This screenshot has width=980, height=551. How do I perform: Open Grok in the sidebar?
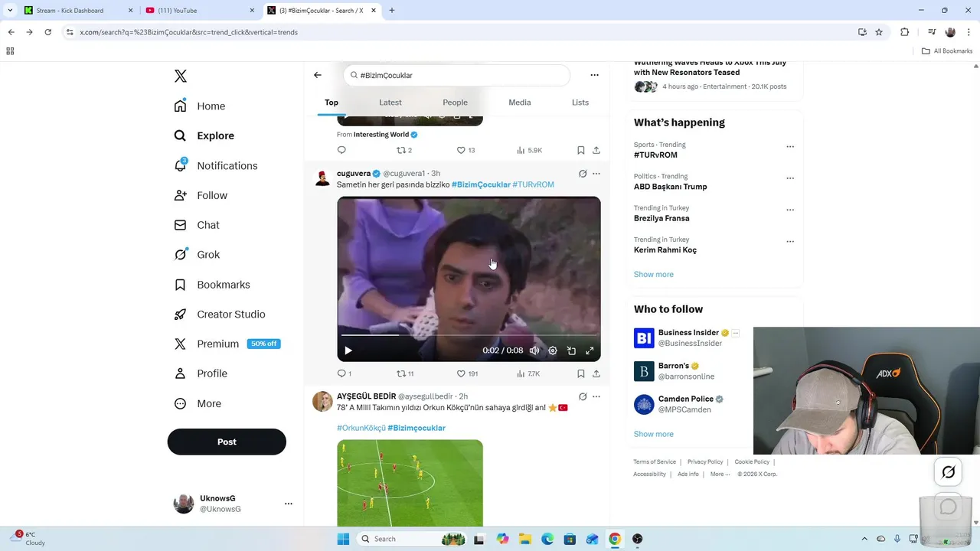(197, 255)
